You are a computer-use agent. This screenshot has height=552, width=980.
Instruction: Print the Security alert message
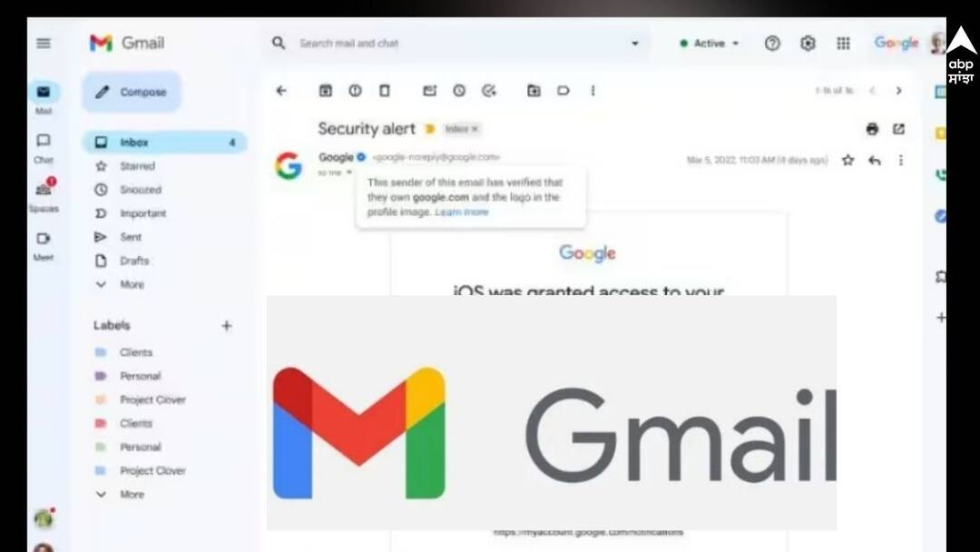pyautogui.click(x=873, y=129)
